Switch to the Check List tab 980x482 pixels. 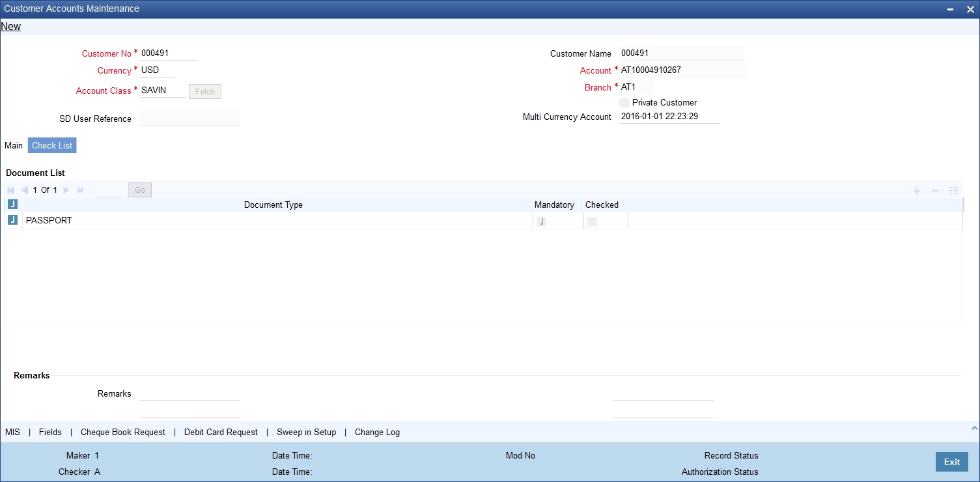[51, 145]
